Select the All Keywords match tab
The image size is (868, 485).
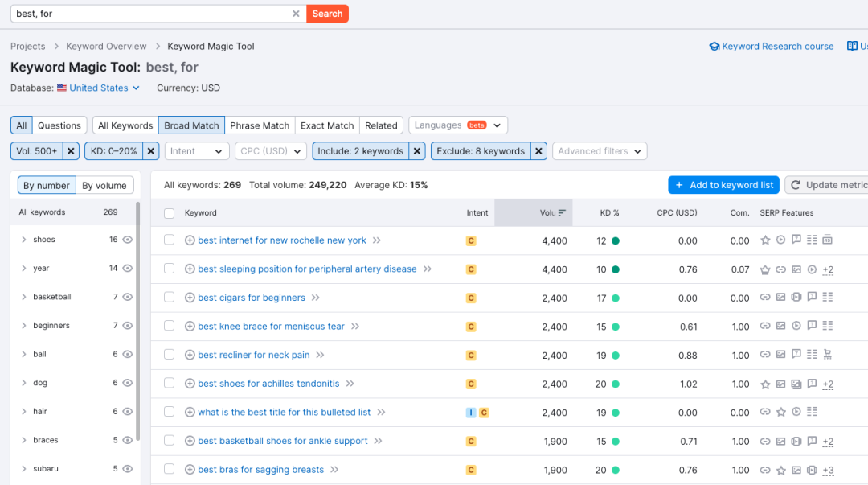pyautogui.click(x=125, y=125)
